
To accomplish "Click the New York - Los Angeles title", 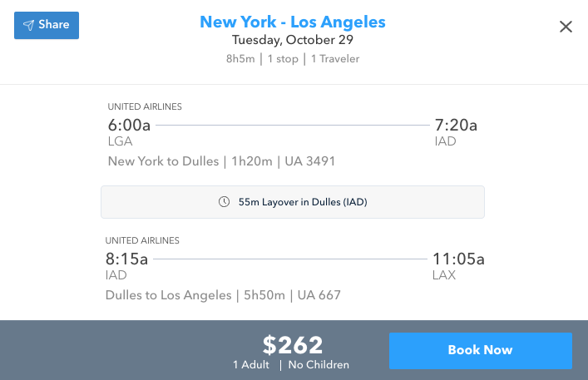I will tap(293, 22).
